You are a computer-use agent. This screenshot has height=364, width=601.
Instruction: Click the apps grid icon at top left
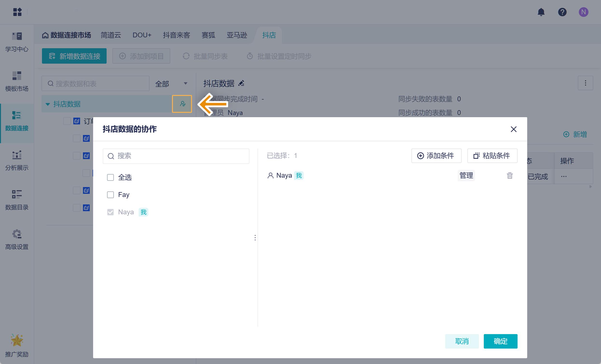pyautogui.click(x=17, y=12)
